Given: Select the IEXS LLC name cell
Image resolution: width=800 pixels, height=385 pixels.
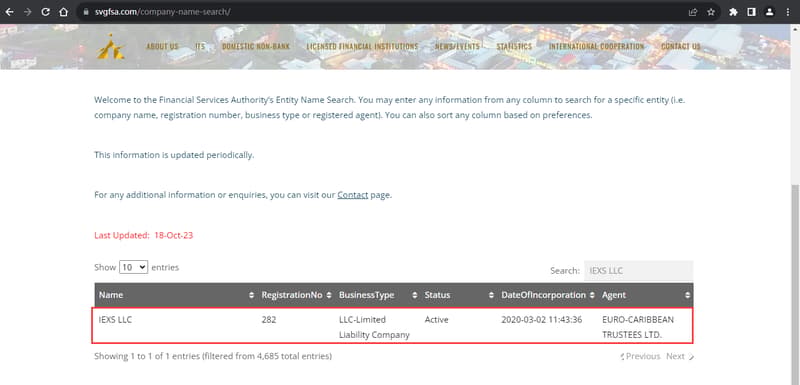Looking at the screenshot, I should coord(115,320).
